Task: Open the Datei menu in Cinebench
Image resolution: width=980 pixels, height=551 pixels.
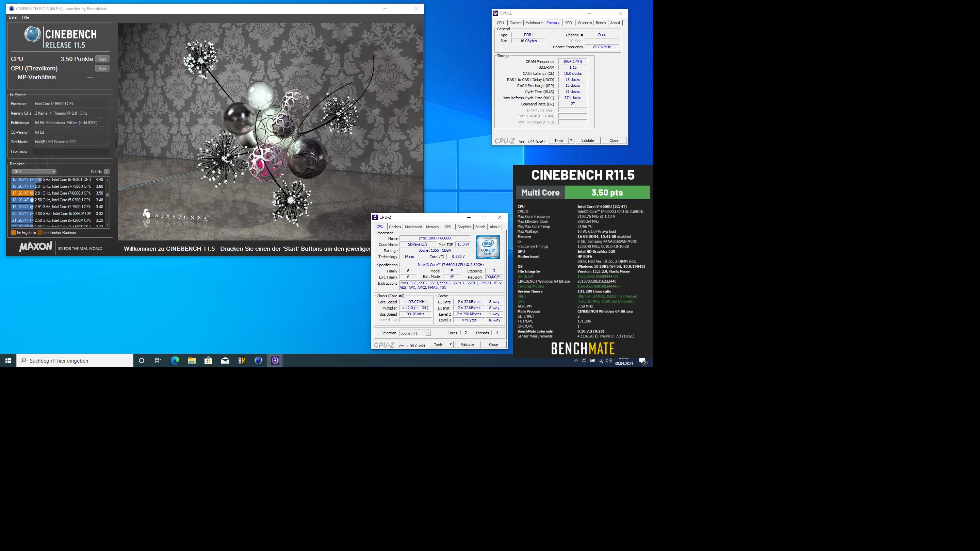Action: (x=13, y=17)
